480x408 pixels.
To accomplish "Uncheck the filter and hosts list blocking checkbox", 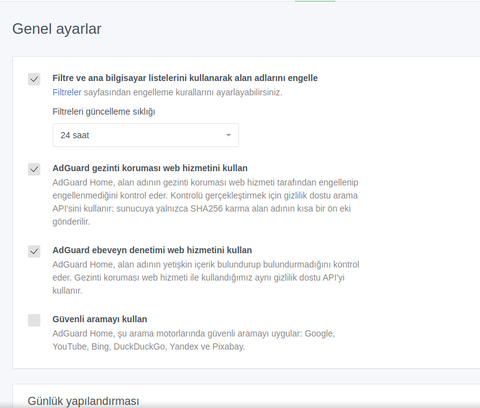I will (x=34, y=79).
